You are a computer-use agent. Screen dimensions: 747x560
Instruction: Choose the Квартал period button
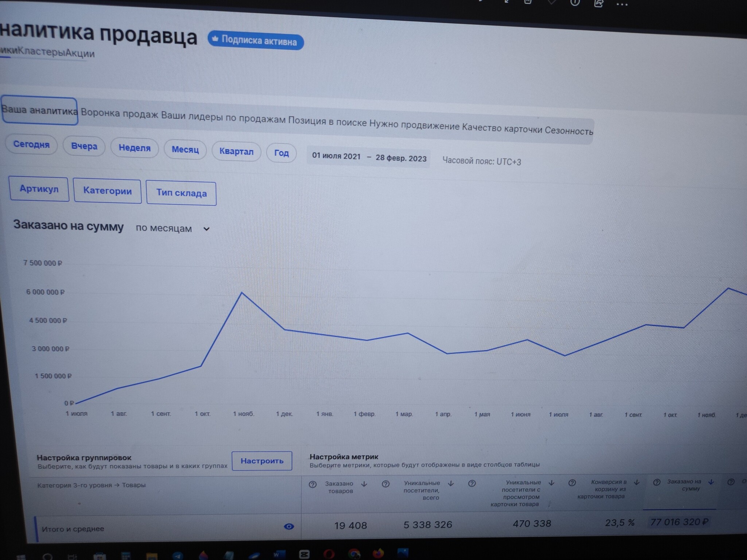tap(236, 151)
